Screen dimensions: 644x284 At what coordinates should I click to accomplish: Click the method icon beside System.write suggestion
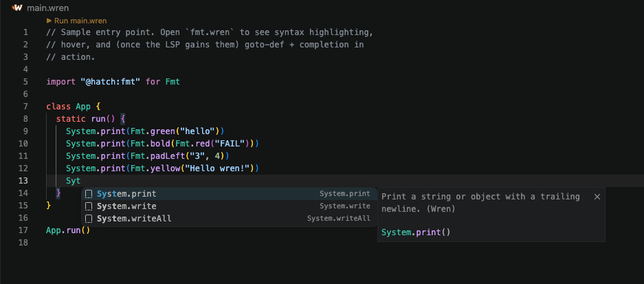point(89,206)
